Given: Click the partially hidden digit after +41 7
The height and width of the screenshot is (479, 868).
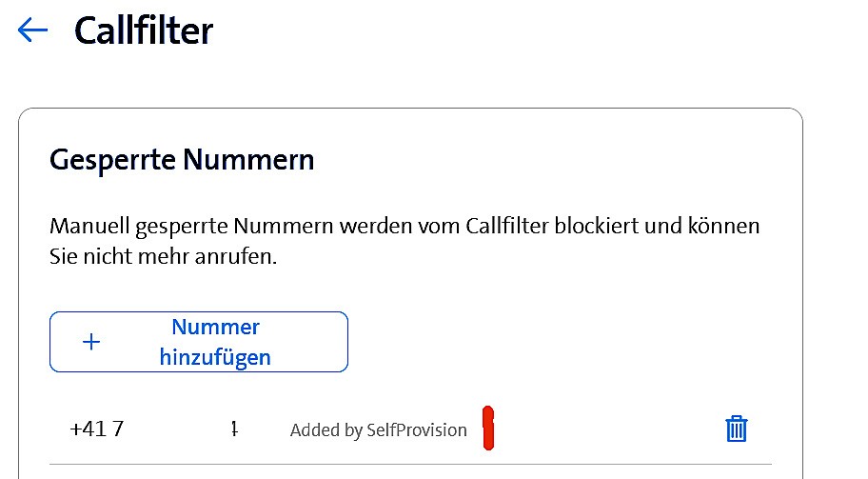Looking at the screenshot, I should click(234, 429).
